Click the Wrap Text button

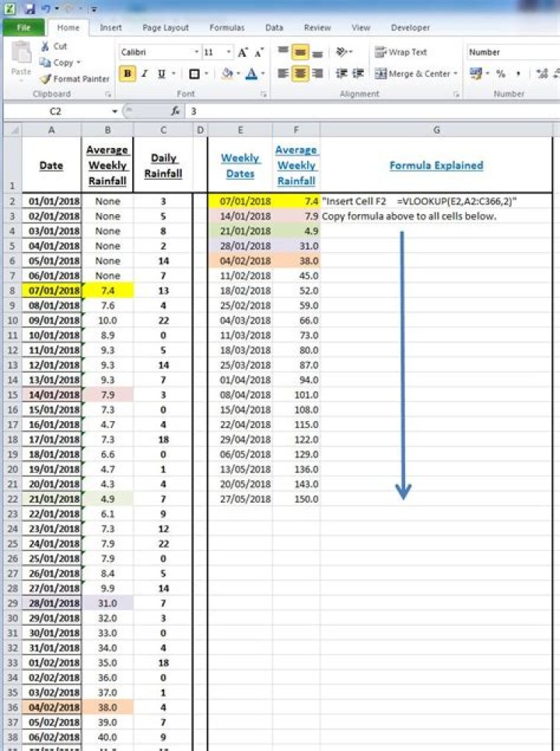[x=401, y=51]
